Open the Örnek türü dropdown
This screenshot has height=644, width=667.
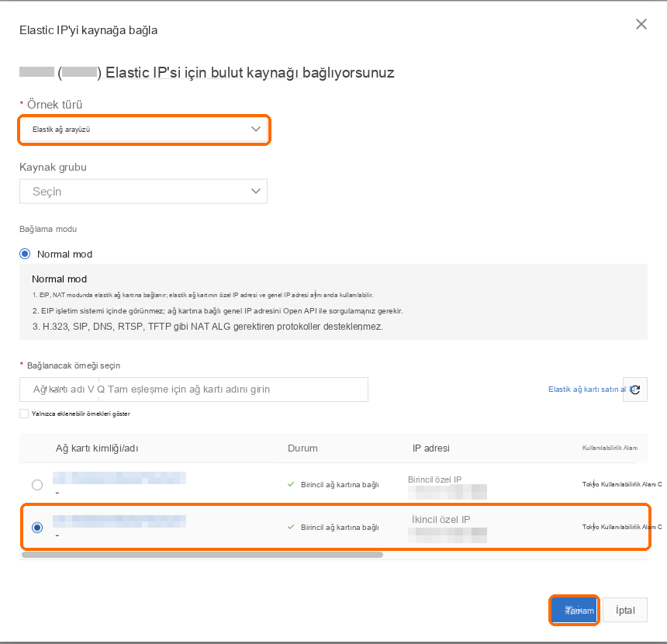[x=143, y=130]
